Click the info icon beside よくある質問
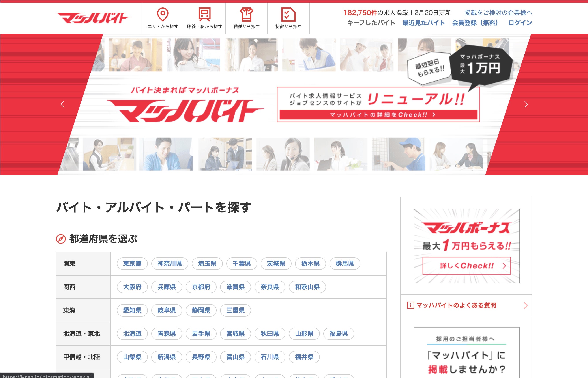Screen dimensions: 588x378 [410, 305]
